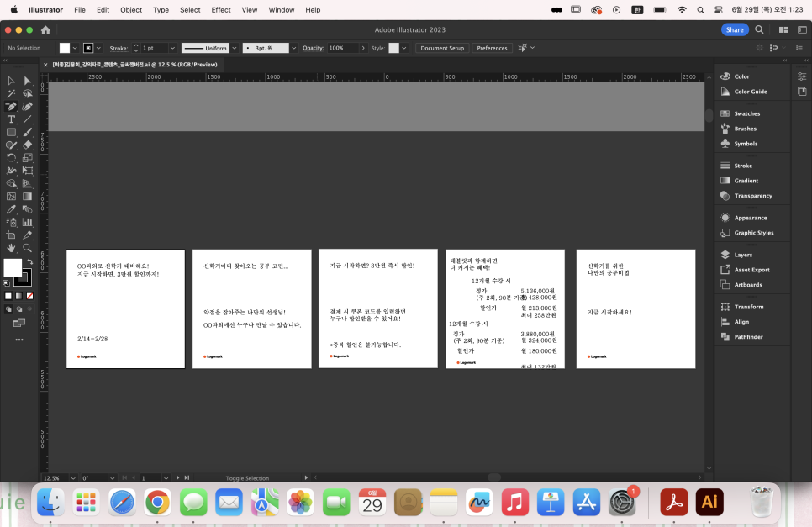The height and width of the screenshot is (527, 812).
Task: Select the Pen tool
Action: tap(11, 107)
